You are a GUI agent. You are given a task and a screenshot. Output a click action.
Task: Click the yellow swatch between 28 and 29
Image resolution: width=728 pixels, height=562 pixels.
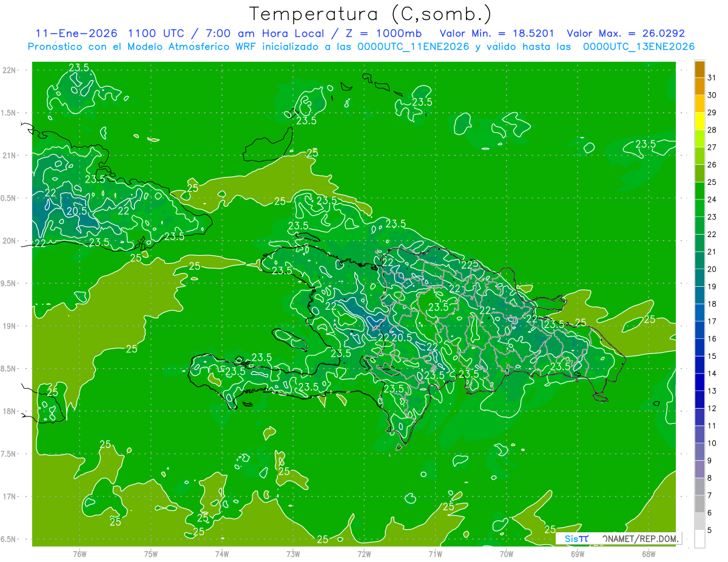coord(699,121)
